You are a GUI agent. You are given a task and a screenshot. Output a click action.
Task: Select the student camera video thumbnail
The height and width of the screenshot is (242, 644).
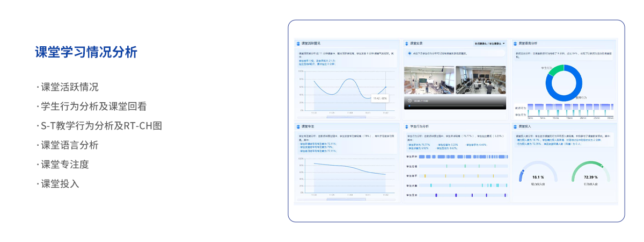(x=480, y=80)
